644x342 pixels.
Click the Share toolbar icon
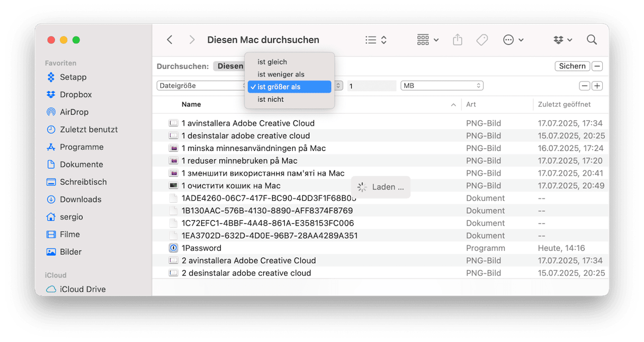[x=458, y=40]
